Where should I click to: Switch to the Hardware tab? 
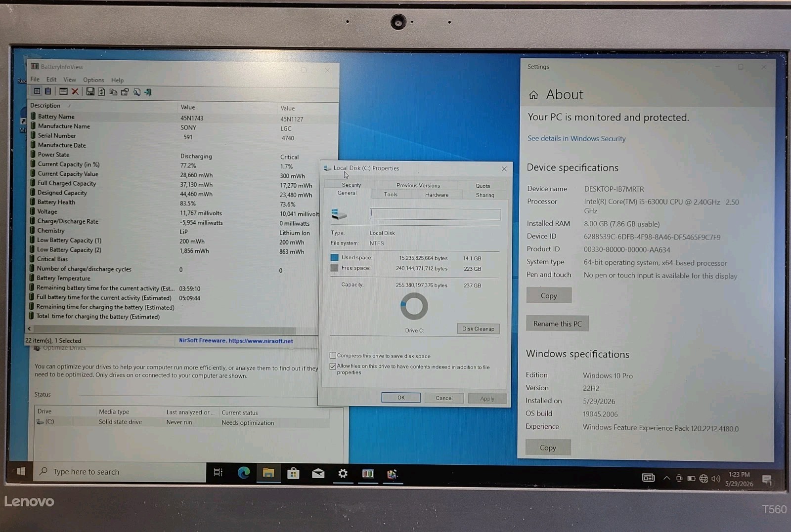(x=437, y=195)
